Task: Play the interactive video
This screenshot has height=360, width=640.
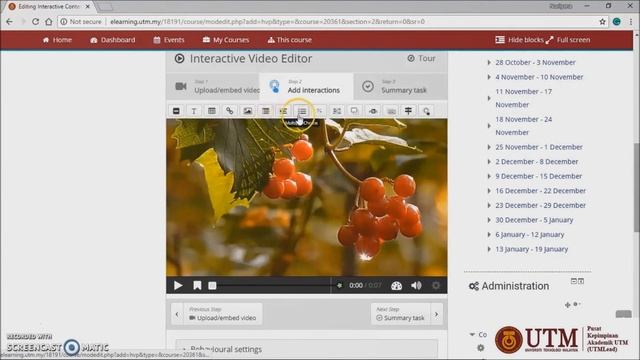Action: tap(178, 285)
